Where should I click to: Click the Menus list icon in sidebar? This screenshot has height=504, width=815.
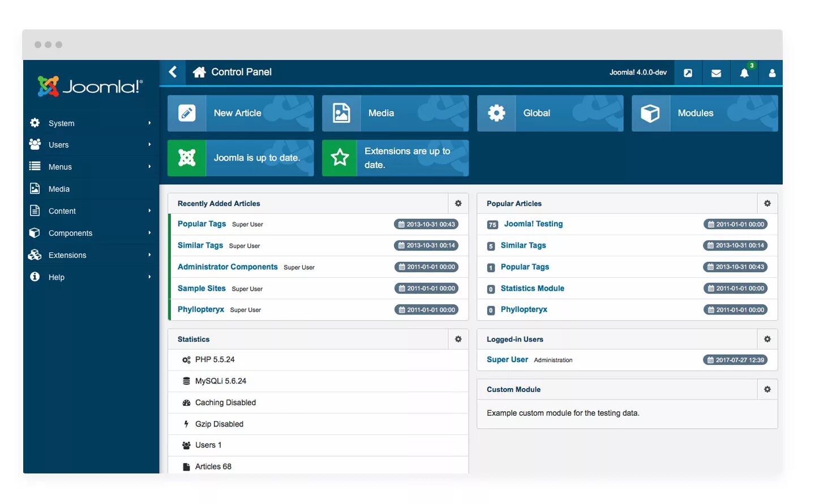coord(35,166)
